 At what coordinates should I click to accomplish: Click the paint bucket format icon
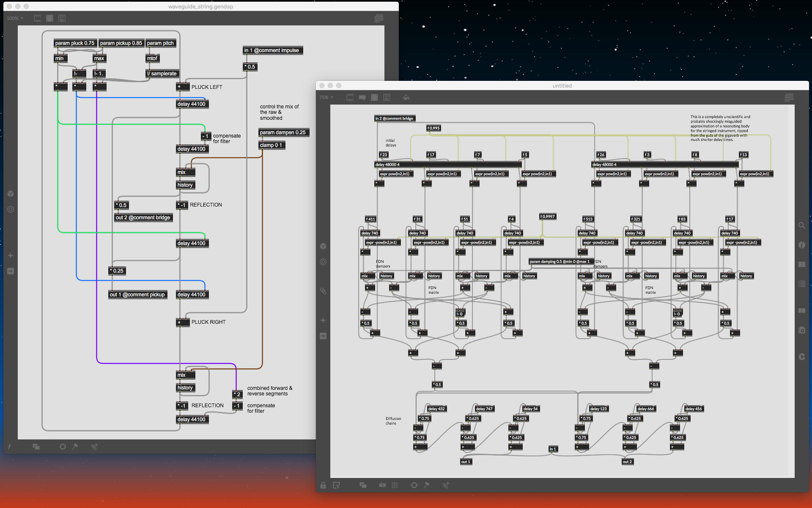[x=406, y=97]
